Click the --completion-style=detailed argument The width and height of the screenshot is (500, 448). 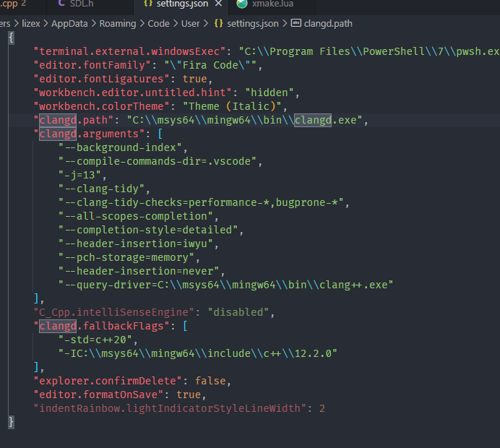coord(148,230)
